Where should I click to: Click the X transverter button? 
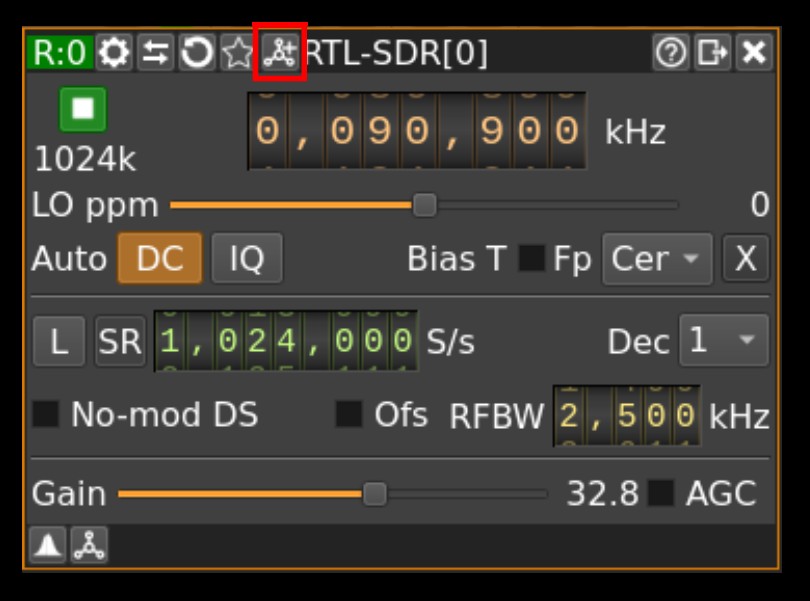tap(746, 258)
